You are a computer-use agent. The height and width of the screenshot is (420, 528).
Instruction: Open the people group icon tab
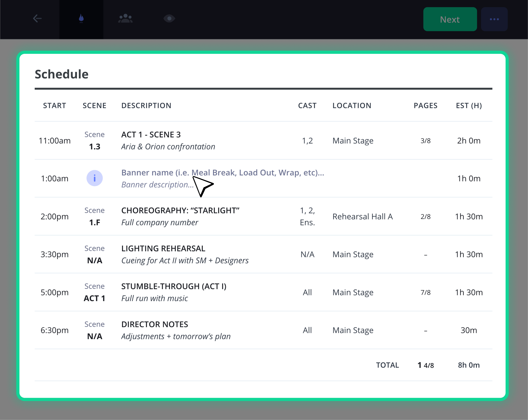(x=125, y=19)
